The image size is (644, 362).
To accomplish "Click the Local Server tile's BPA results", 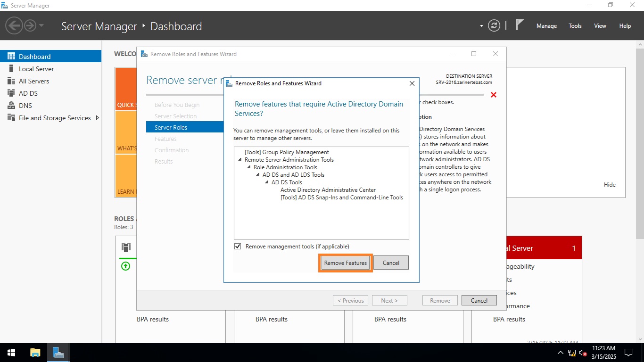I will coord(509,319).
